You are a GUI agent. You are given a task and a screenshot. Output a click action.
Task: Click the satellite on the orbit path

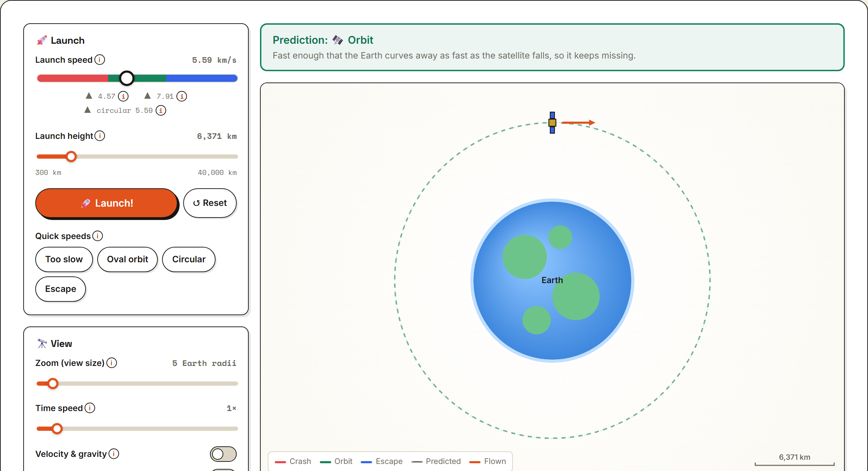[552, 123]
